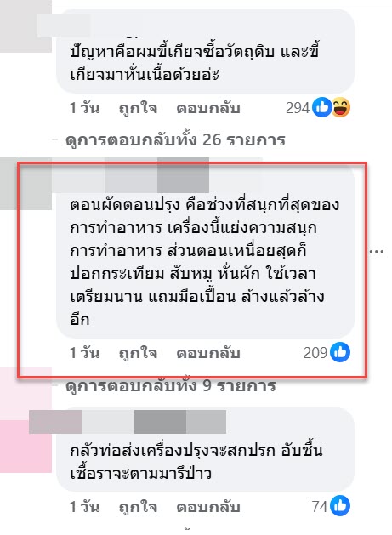The image size is (392, 535).
Task: Like the bottom comment using ถูกใจ
Action: pyautogui.click(x=138, y=507)
